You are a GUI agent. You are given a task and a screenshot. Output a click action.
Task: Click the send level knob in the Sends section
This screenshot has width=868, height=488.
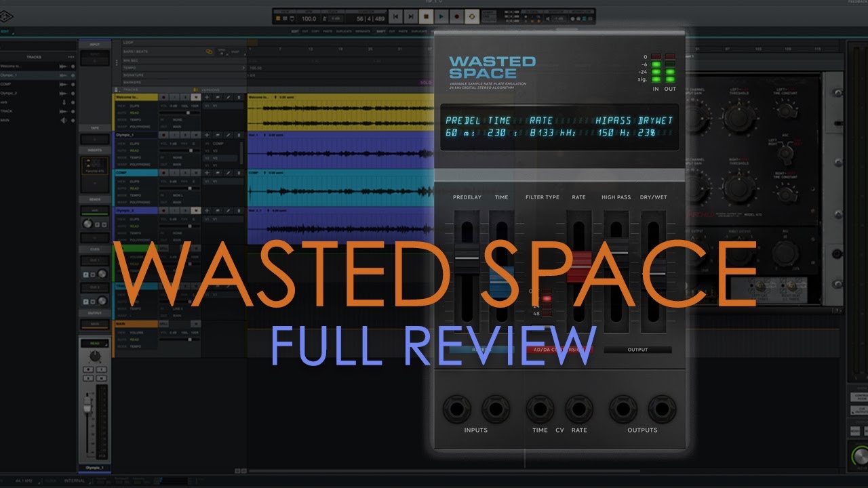click(x=87, y=224)
